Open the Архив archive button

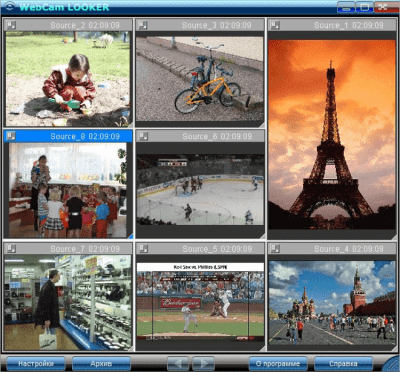[x=101, y=364]
